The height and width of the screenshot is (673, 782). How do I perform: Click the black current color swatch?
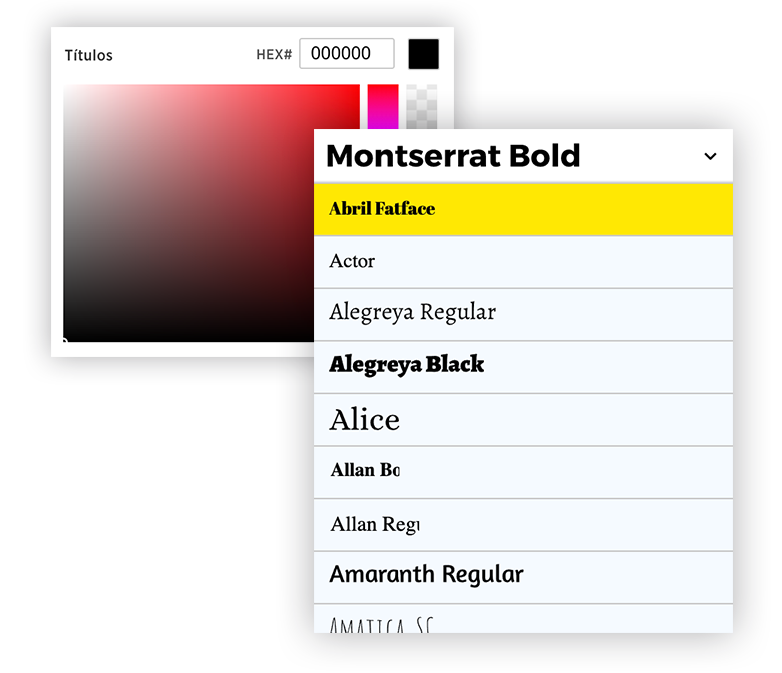(423, 54)
